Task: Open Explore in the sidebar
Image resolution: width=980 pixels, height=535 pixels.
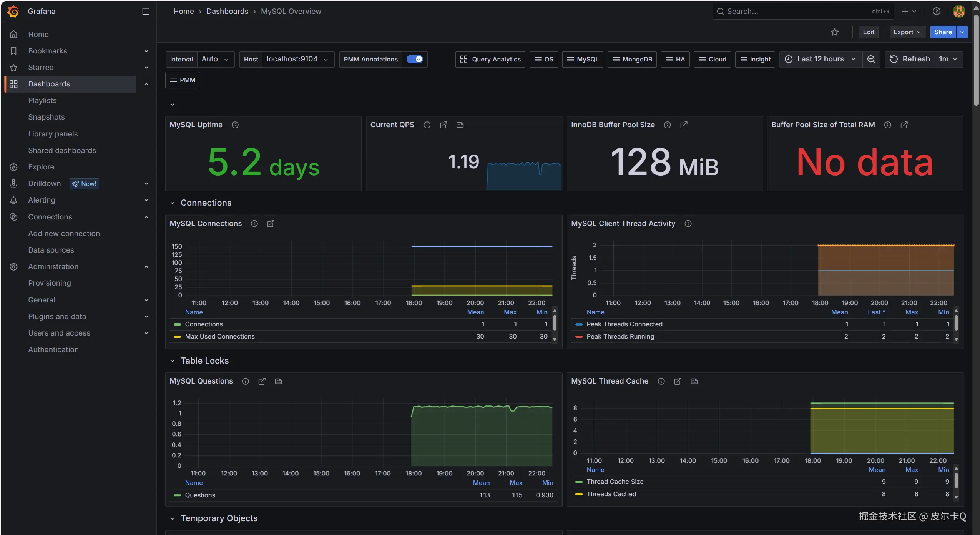Action: pyautogui.click(x=41, y=167)
